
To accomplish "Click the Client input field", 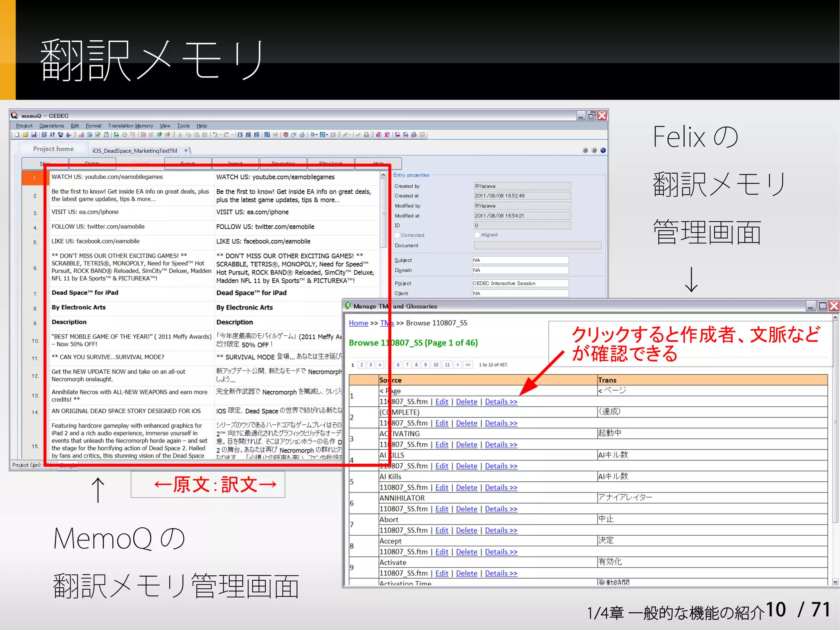I will click(x=520, y=293).
